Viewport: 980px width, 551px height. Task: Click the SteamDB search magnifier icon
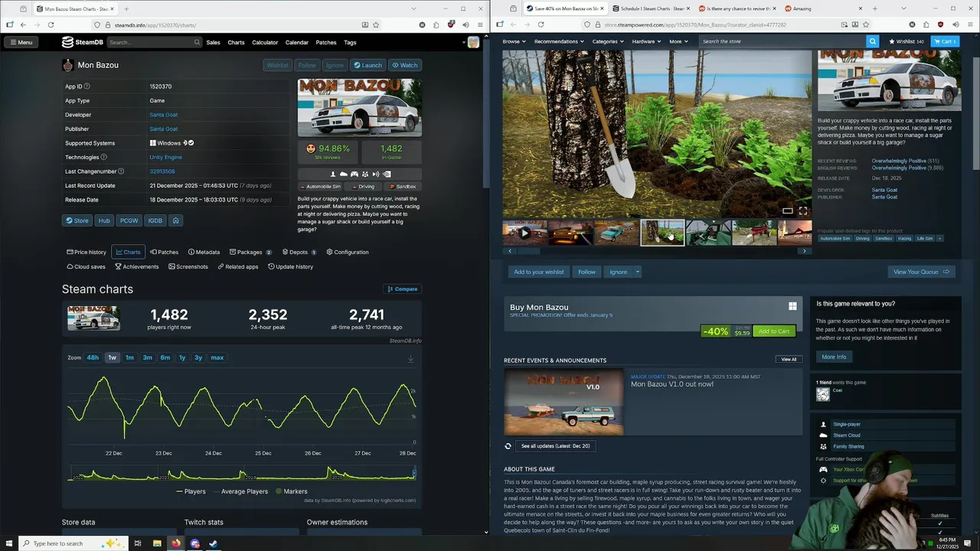tap(198, 42)
